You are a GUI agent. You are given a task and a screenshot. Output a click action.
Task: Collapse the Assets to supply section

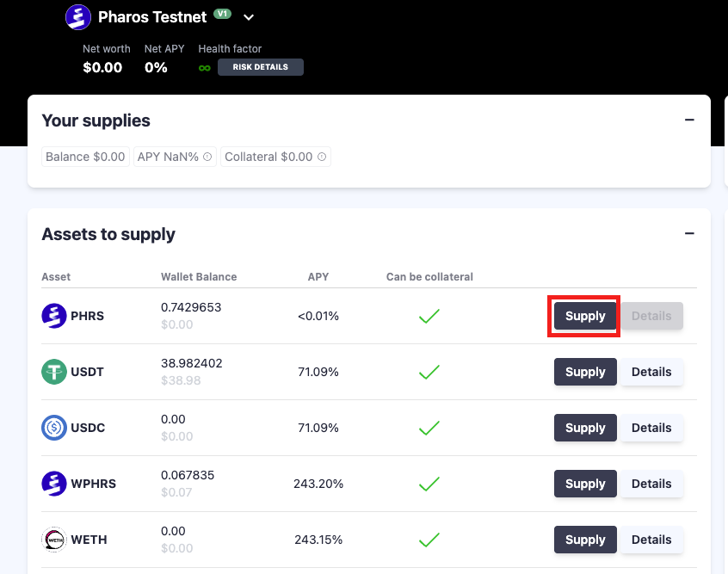(x=689, y=233)
